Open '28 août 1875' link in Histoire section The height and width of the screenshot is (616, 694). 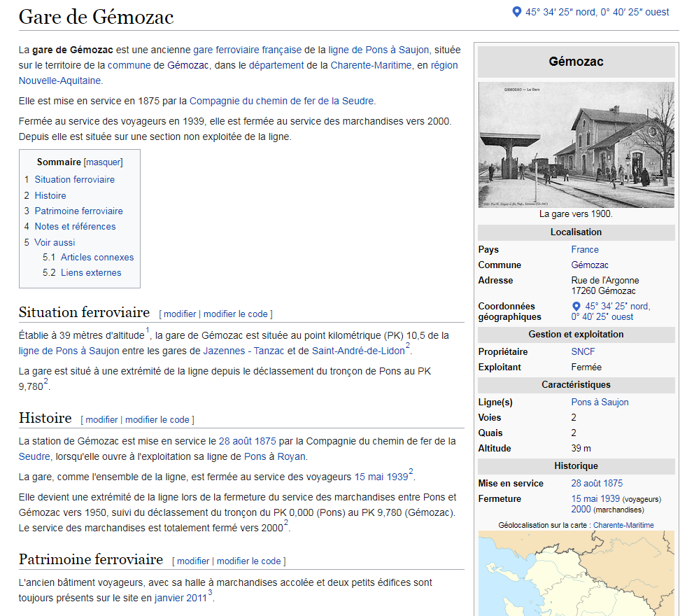tap(248, 441)
